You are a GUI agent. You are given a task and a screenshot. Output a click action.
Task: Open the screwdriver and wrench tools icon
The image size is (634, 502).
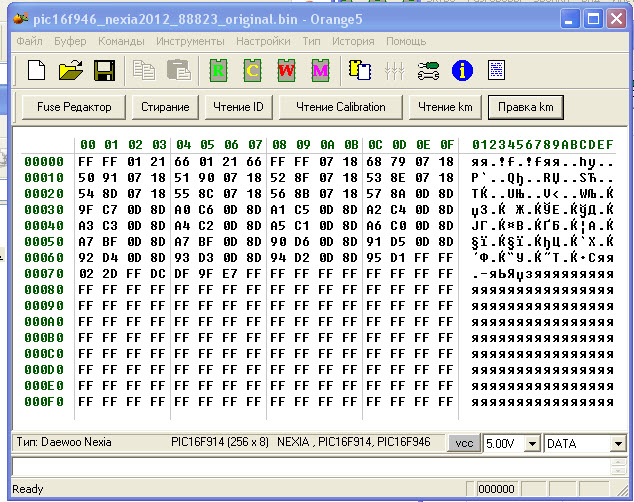point(428,71)
